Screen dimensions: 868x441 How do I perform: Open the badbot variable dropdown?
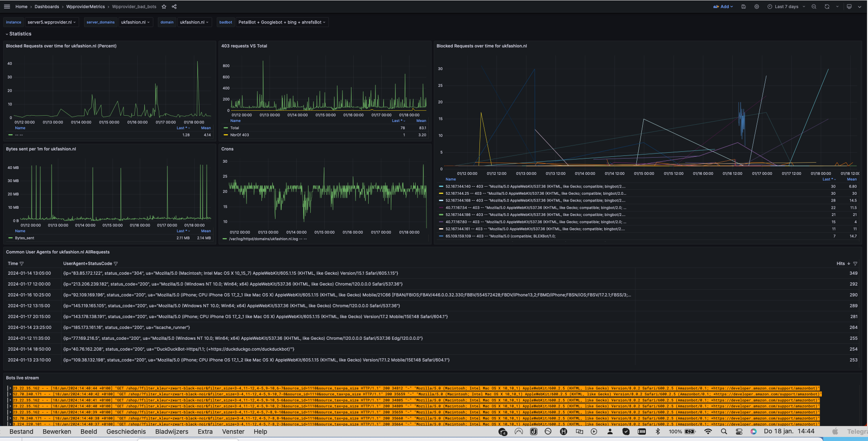tap(281, 22)
